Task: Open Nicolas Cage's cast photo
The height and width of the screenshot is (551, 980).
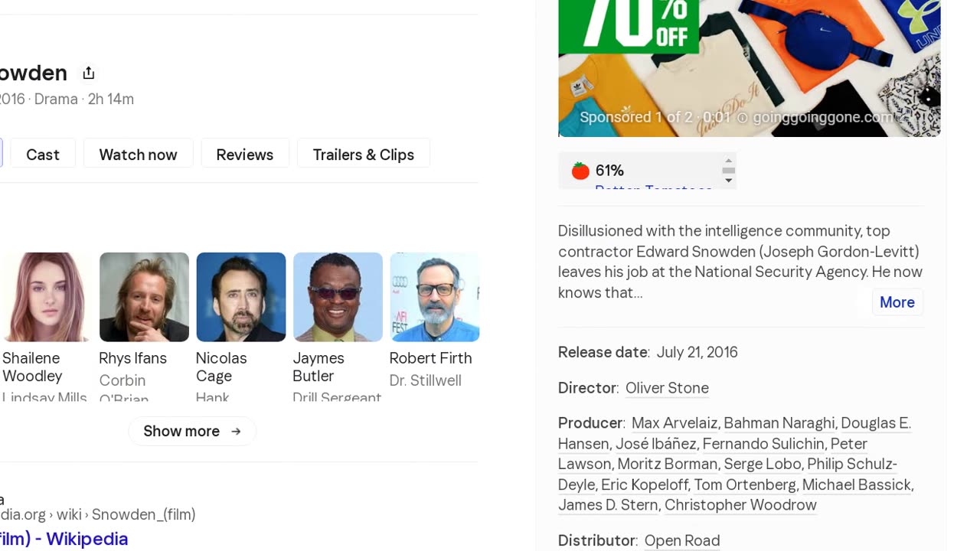Action: [x=241, y=297]
